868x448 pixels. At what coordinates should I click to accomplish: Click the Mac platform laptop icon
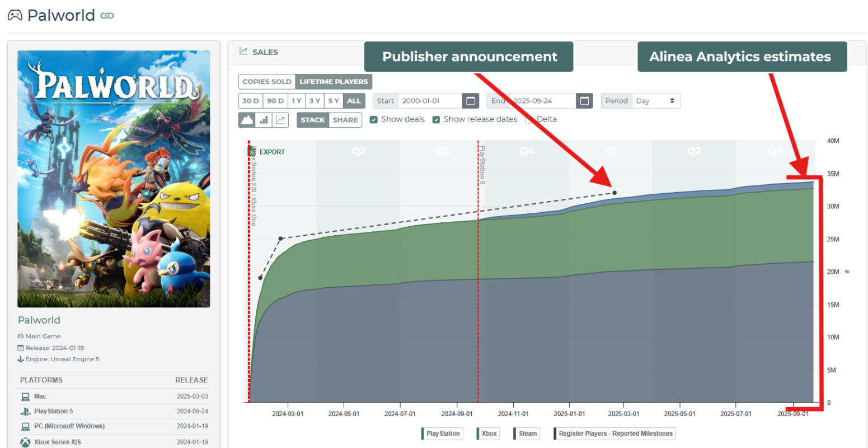point(25,396)
